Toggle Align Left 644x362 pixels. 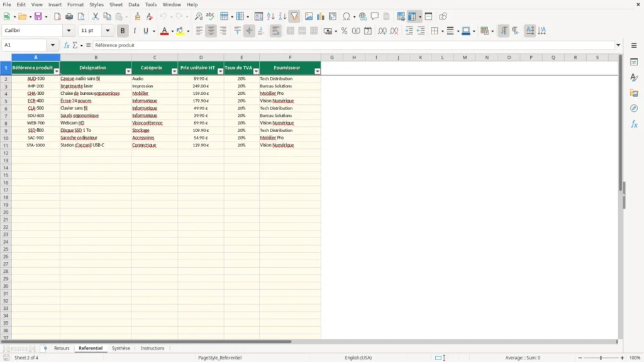(199, 31)
